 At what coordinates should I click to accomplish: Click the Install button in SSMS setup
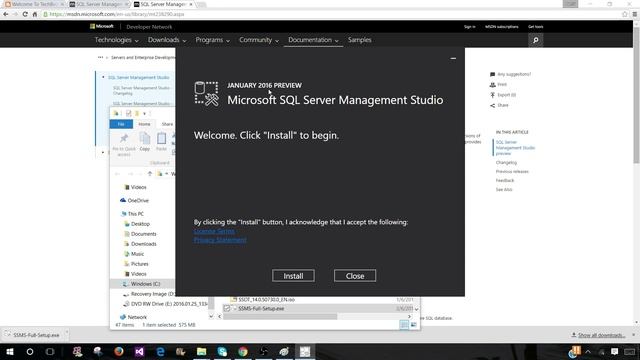(x=293, y=276)
